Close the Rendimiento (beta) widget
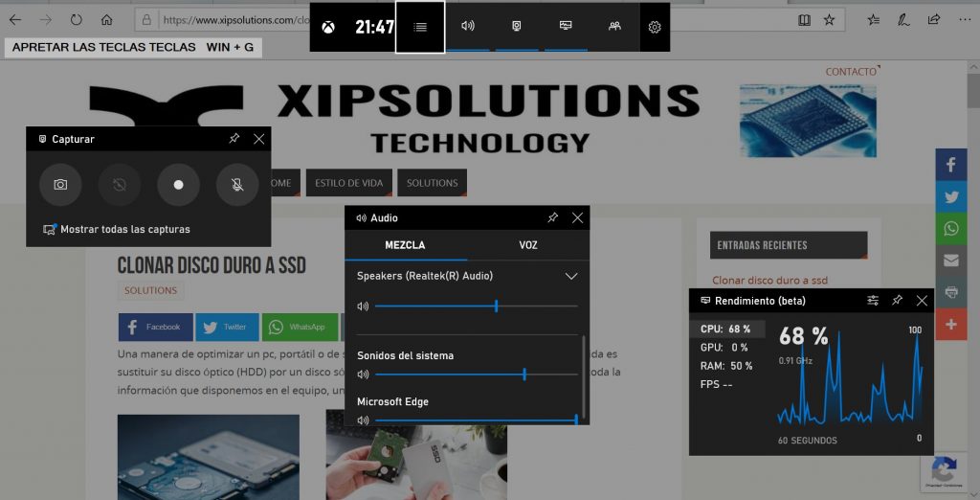980x500 pixels. tap(922, 301)
